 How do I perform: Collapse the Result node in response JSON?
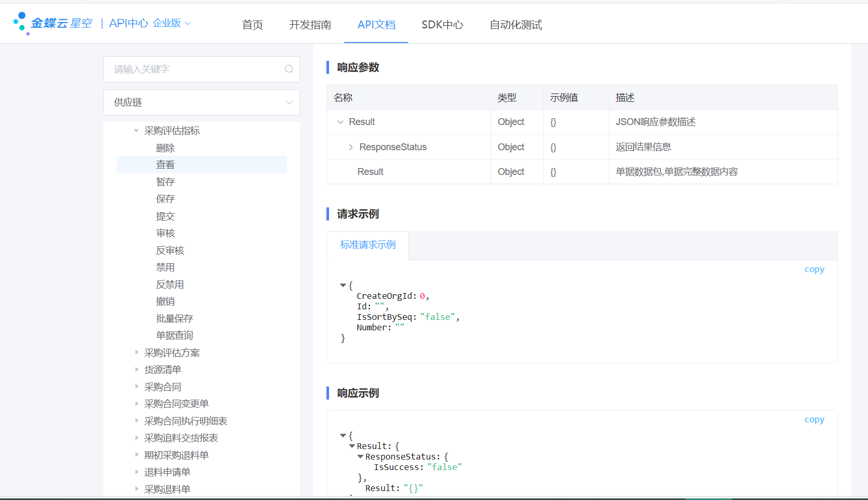coord(352,446)
